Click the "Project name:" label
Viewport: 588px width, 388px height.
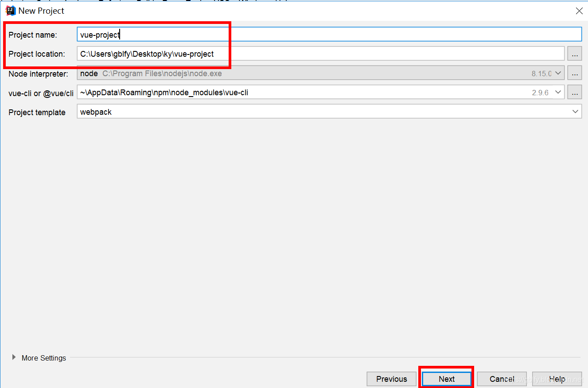coord(33,35)
